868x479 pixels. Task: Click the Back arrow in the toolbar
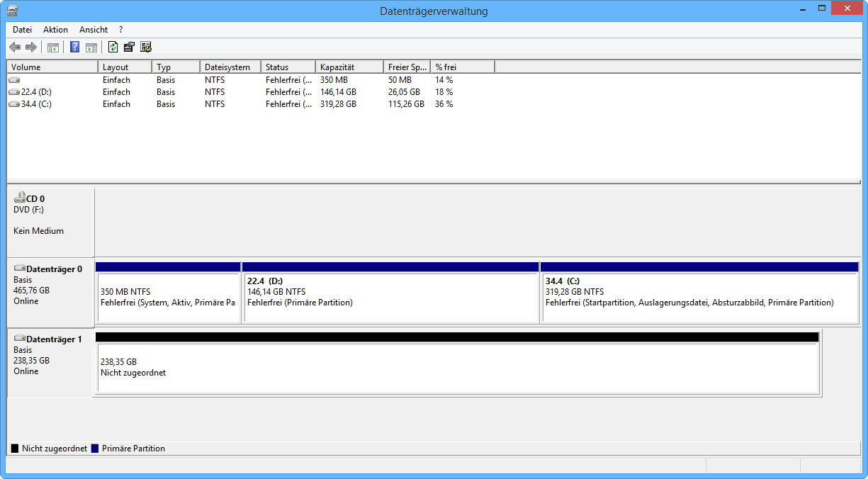[15, 47]
